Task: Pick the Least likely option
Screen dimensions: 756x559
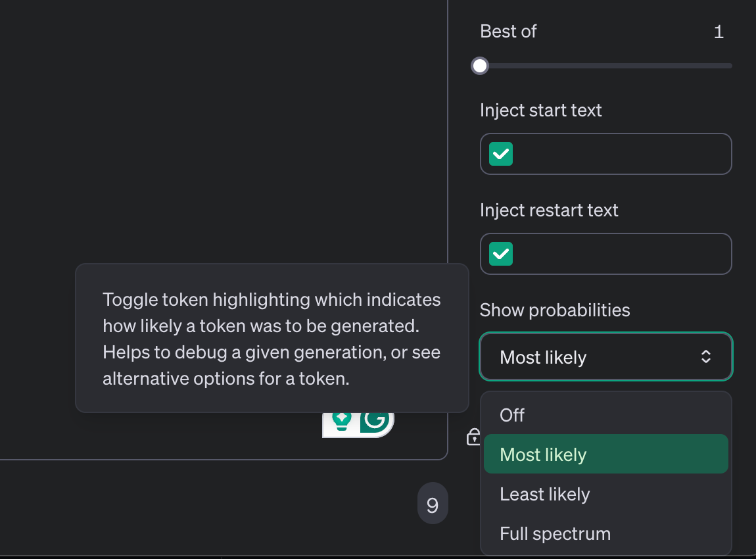Action: click(x=545, y=494)
